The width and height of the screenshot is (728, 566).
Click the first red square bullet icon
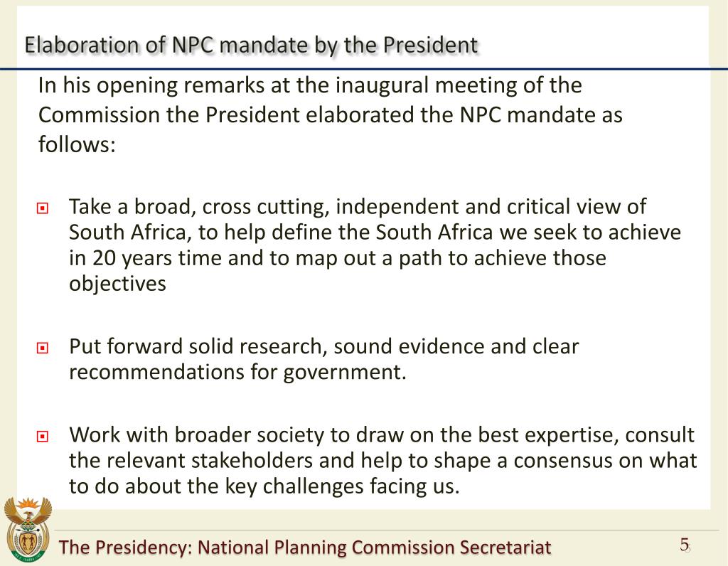point(42,208)
